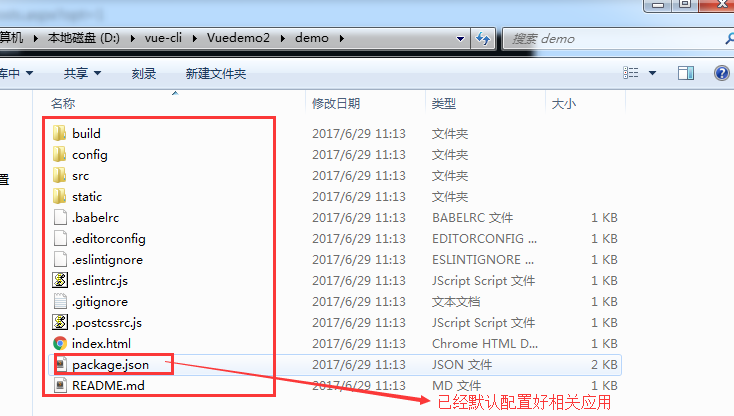The width and height of the screenshot is (734, 416).
Task: Select the index.html file name
Action: coord(102,343)
